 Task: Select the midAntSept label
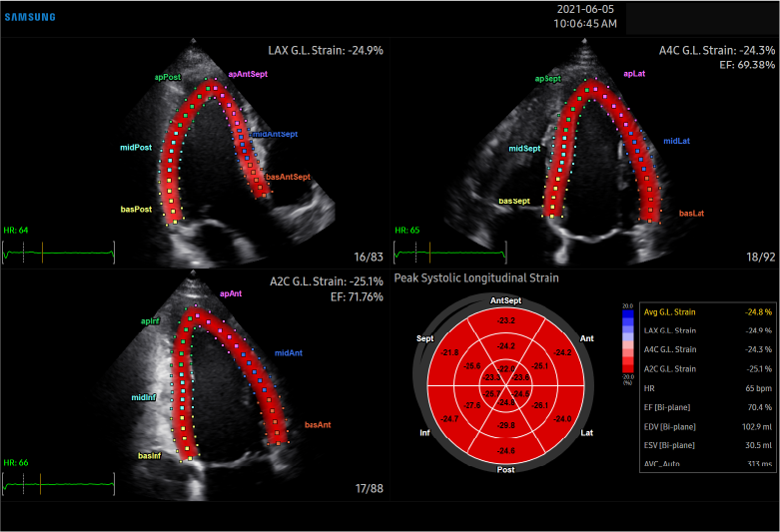(275, 134)
